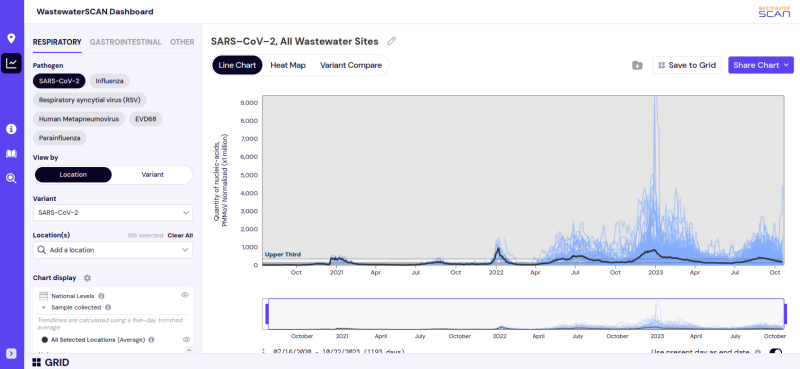Viewport: 800px width, 369px height.
Task: Toggle Use present day as end date
Action: (776, 352)
